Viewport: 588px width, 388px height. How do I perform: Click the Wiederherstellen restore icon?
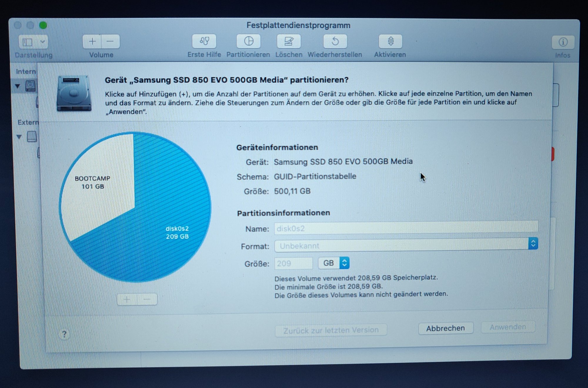pos(335,41)
